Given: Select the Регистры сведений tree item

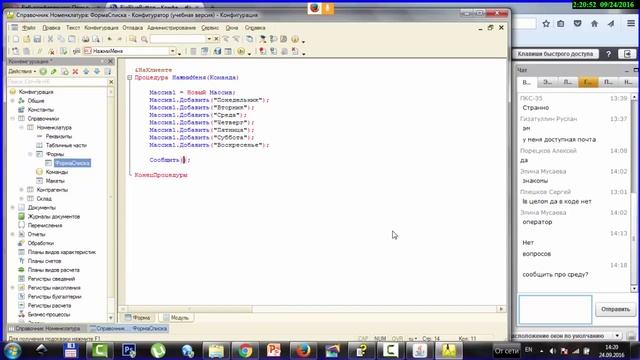Looking at the screenshot, I should (51, 279).
